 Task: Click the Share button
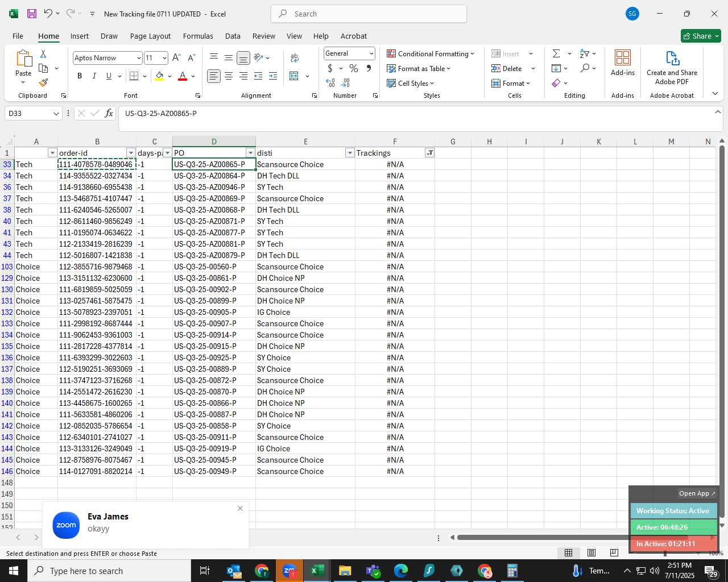701,36
